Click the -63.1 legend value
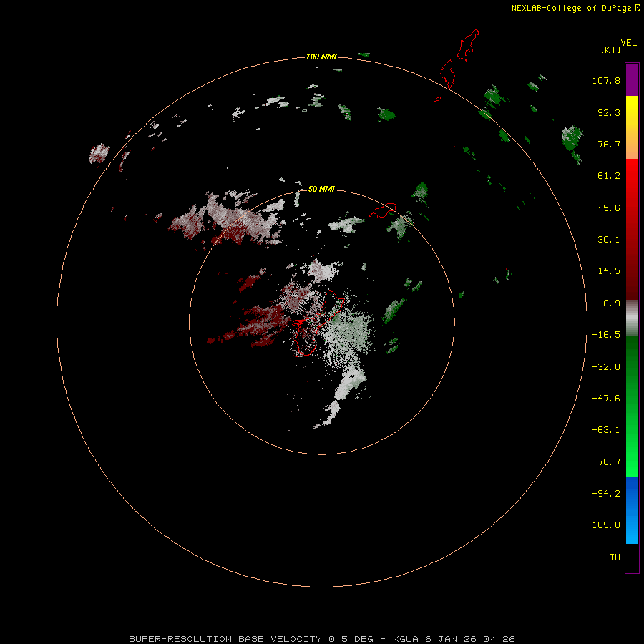The height and width of the screenshot is (644, 644). 606,430
